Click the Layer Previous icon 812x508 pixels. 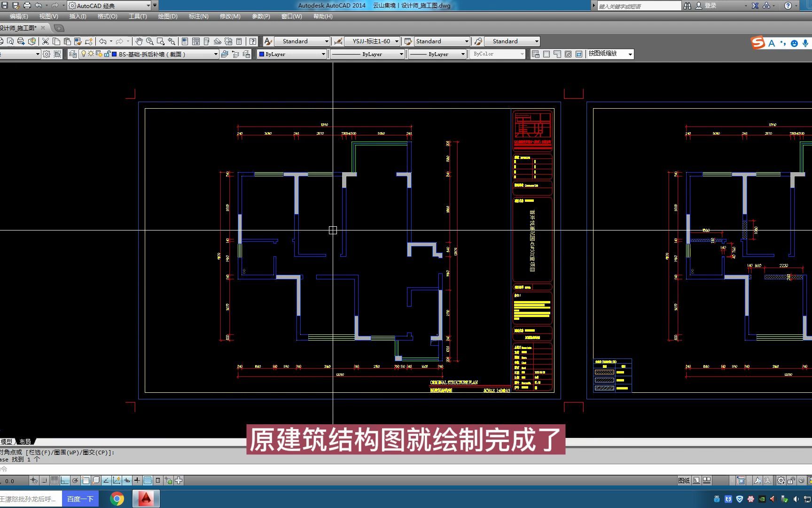[x=235, y=54]
